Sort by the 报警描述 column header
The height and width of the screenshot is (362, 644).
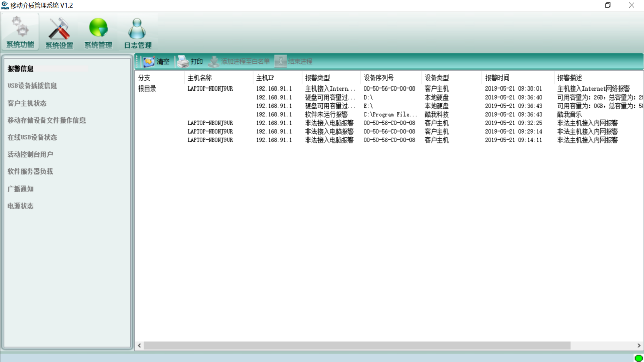599,78
